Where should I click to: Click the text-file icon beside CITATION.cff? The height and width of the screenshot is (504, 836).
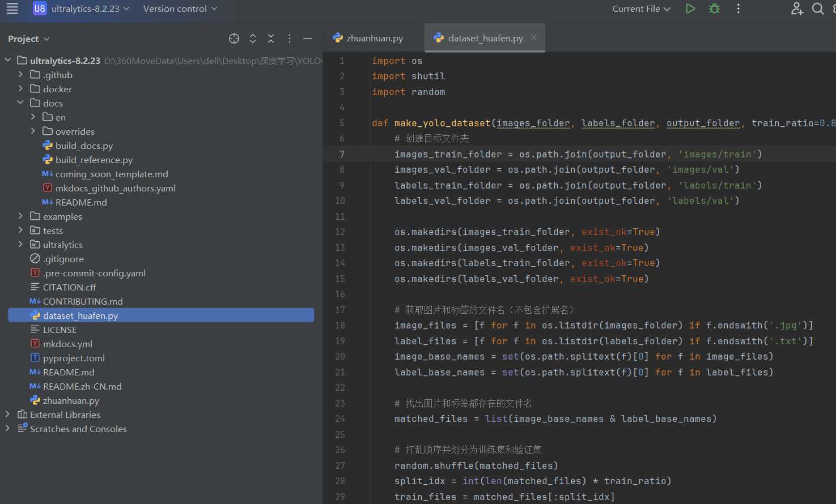coord(35,287)
